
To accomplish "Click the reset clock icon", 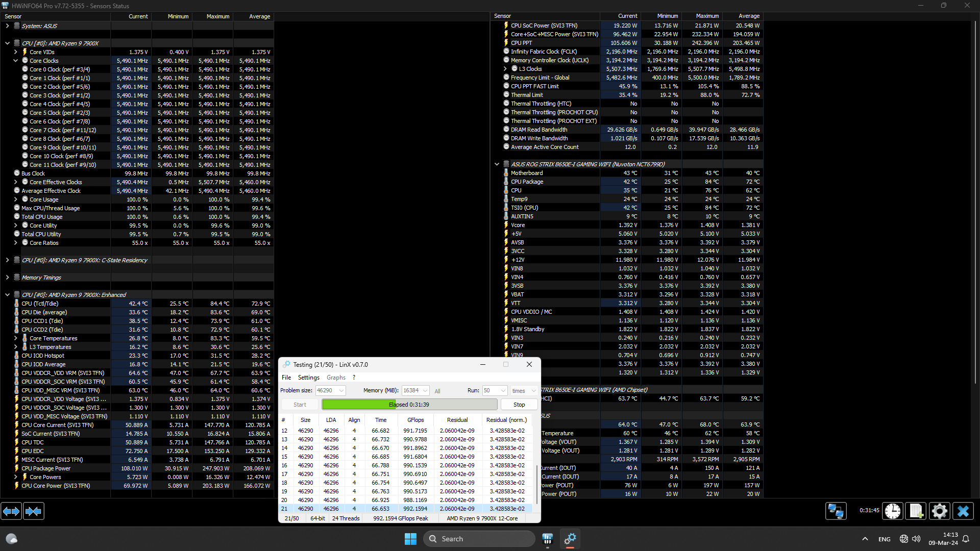I will 893,511.
